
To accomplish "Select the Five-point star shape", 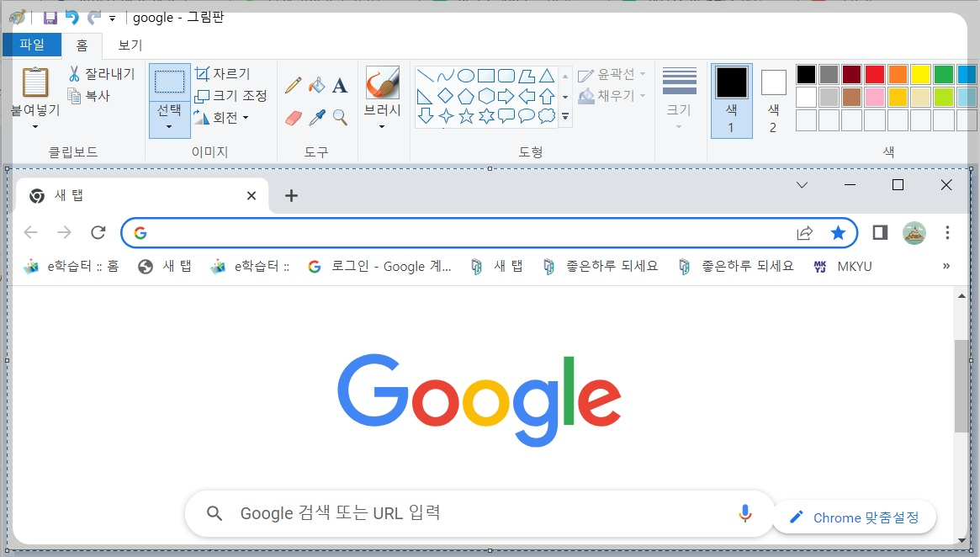I will (466, 116).
